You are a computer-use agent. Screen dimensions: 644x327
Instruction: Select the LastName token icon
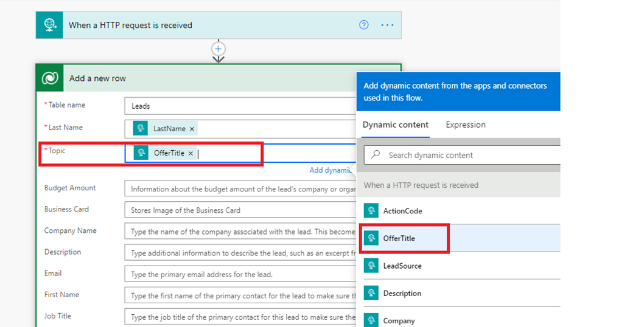[x=141, y=128]
